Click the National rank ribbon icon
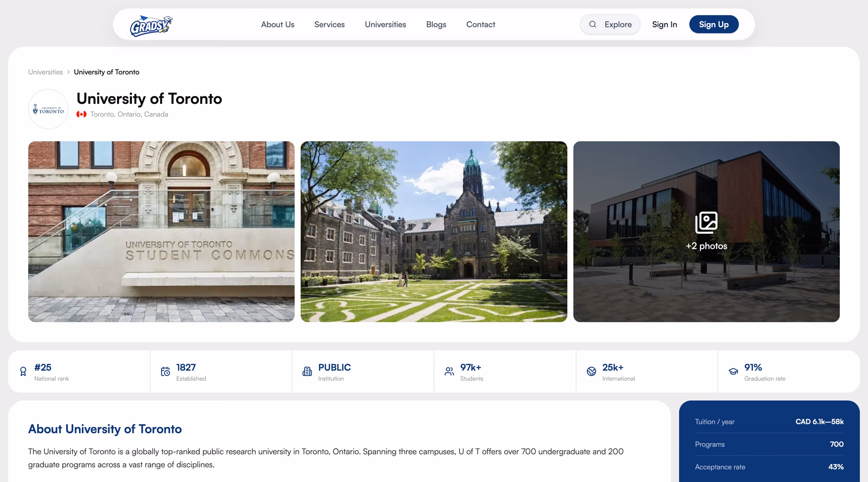 coord(23,371)
